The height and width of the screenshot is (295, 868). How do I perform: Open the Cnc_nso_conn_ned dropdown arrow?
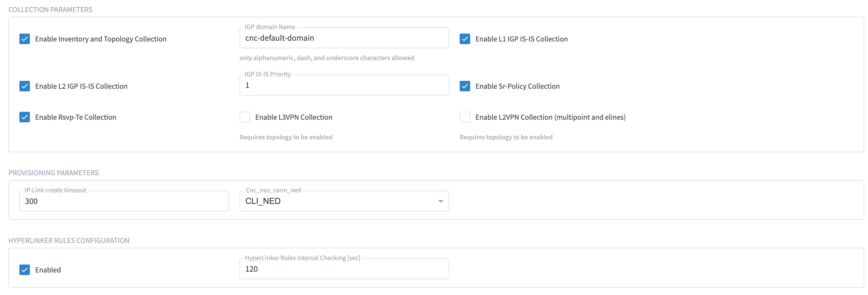(440, 201)
